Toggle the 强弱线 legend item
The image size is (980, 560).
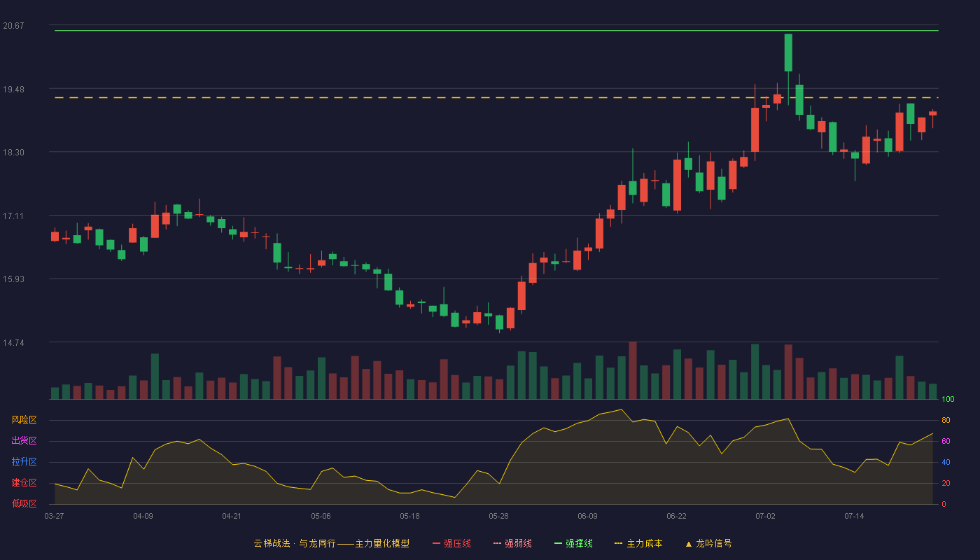pyautogui.click(x=512, y=543)
